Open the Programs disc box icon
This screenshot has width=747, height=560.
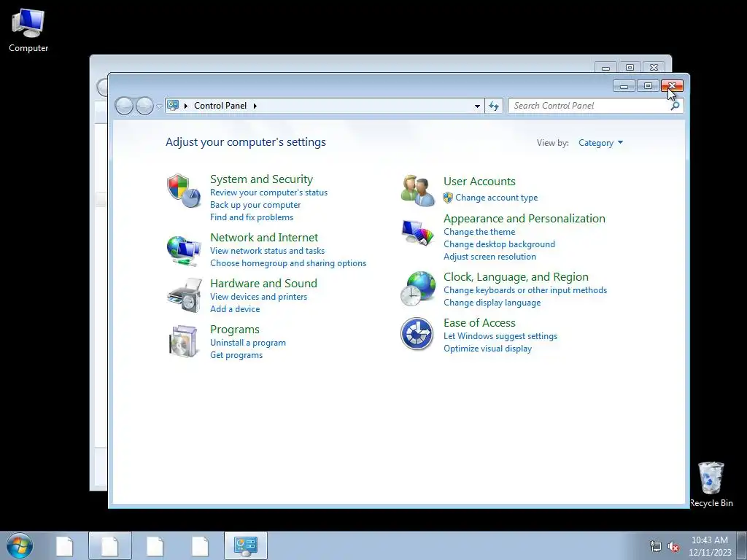pyautogui.click(x=183, y=341)
